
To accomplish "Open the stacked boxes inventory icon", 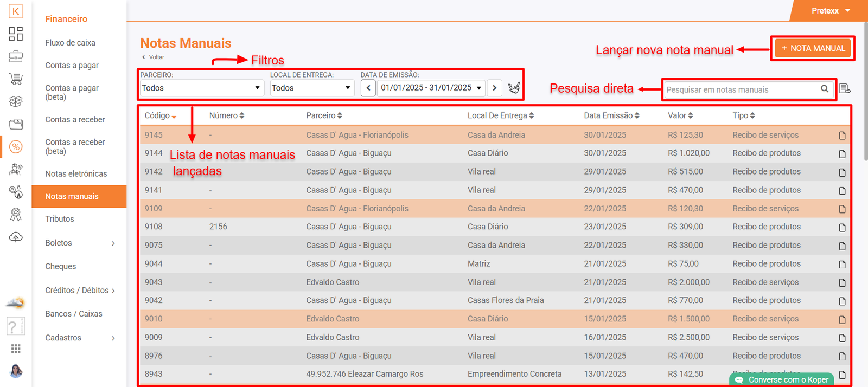I will point(16,101).
